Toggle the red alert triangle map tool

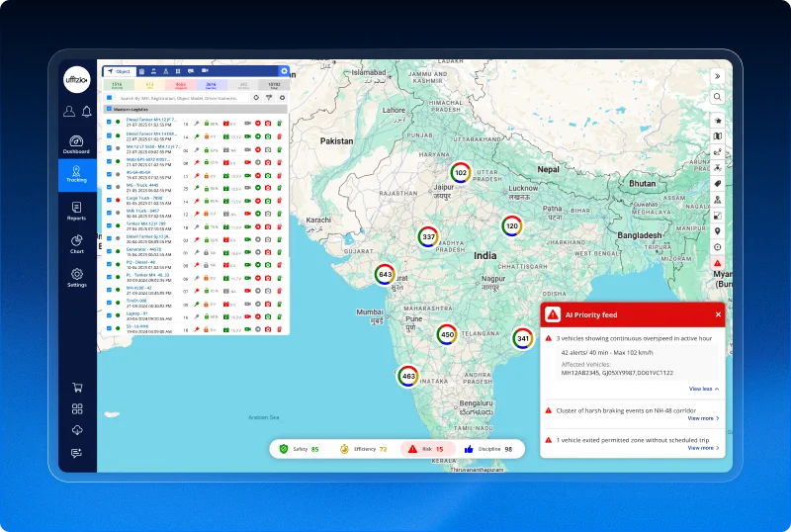pyautogui.click(x=718, y=263)
